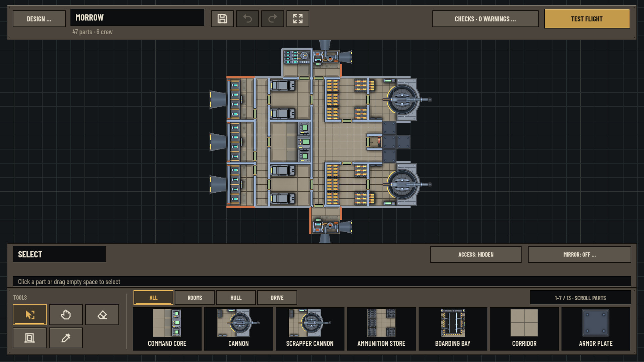This screenshot has width=644, height=362.
Task: Select the bottom rear engine thruster
Action: pos(218,184)
